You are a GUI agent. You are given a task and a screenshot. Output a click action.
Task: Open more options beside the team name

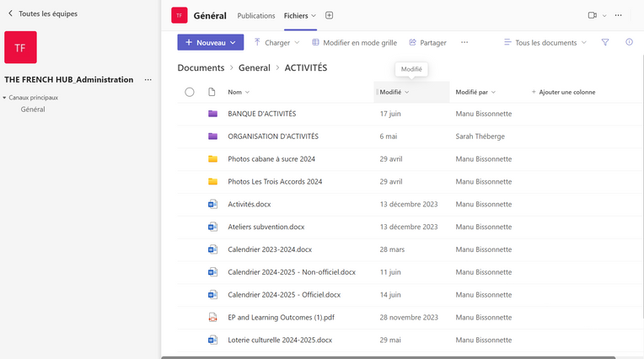click(x=148, y=80)
